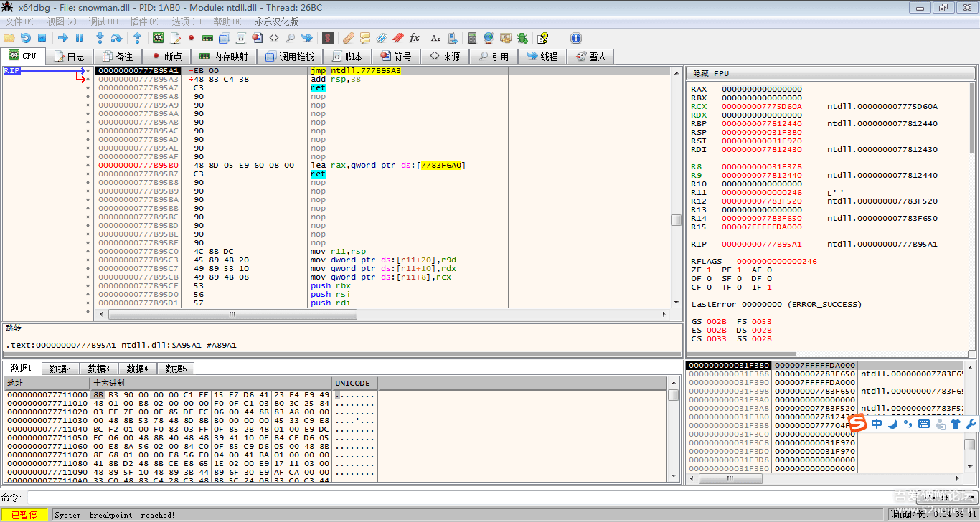
Task: Click the UNICODE column header
Action: click(x=354, y=383)
